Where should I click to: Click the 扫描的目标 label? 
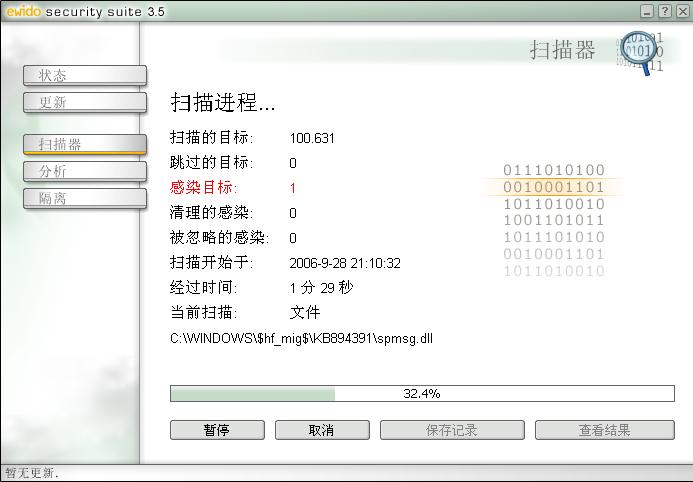click(x=211, y=138)
